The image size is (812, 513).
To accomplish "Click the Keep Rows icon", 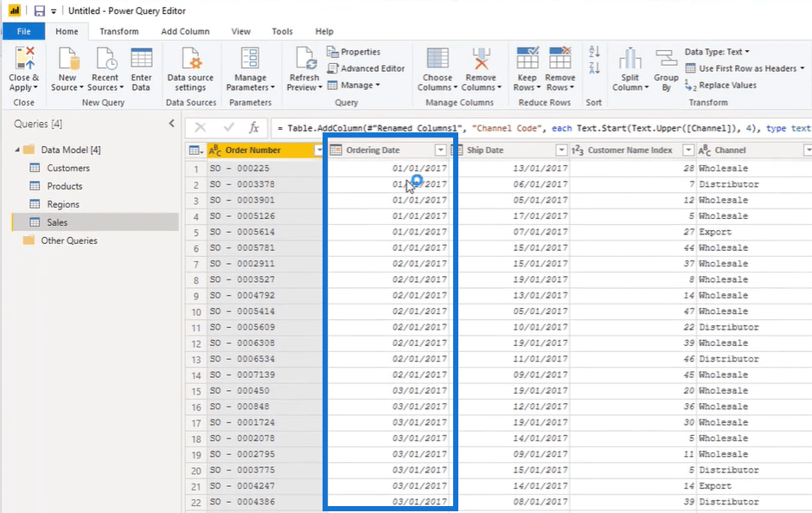I will pos(527,58).
